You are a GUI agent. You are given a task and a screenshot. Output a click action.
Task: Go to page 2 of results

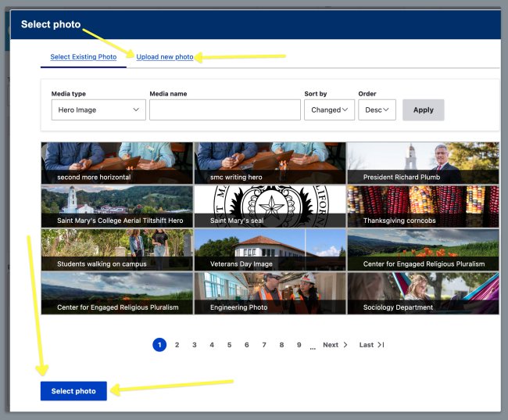pyautogui.click(x=177, y=345)
